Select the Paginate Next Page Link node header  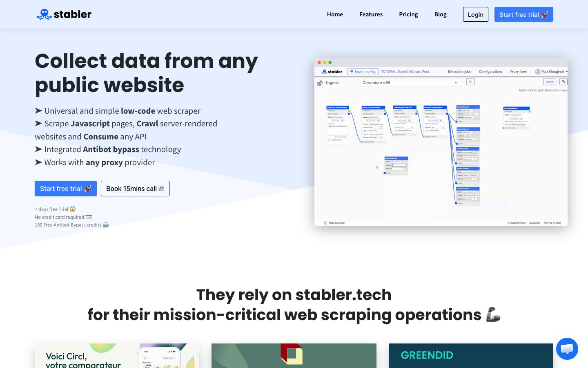pyautogui.click(x=405, y=108)
